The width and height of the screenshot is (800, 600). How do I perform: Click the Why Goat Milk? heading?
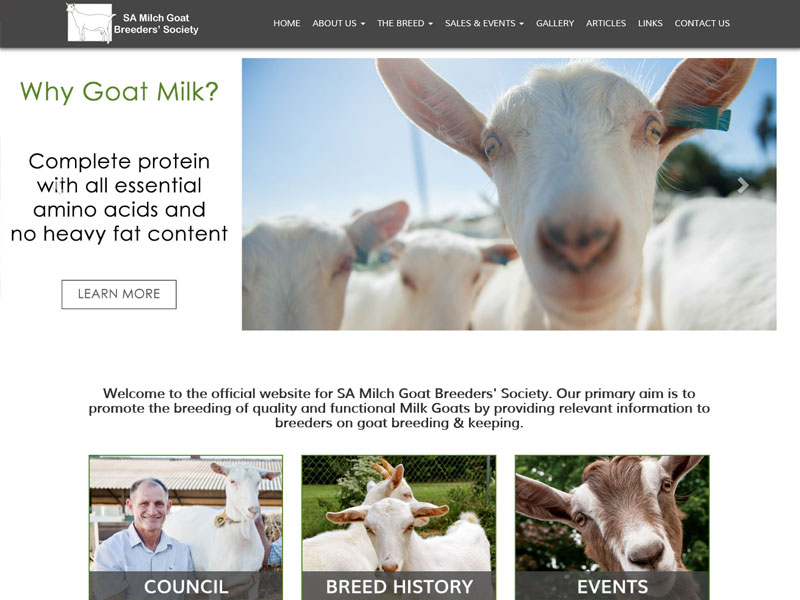click(x=119, y=92)
